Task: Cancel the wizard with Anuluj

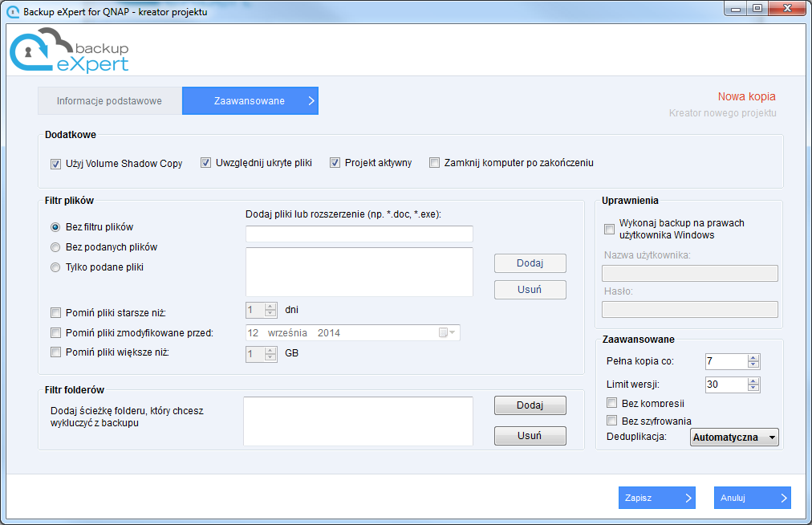Action: pyautogui.click(x=753, y=498)
